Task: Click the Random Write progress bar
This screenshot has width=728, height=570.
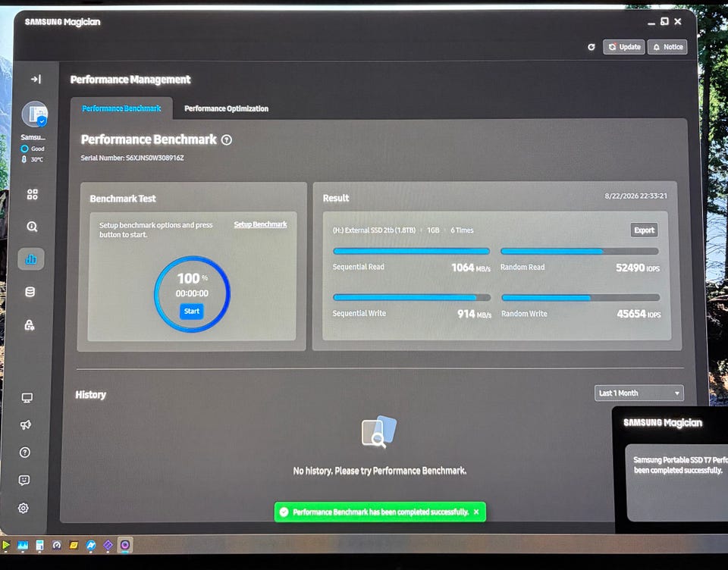Action: pyautogui.click(x=581, y=298)
